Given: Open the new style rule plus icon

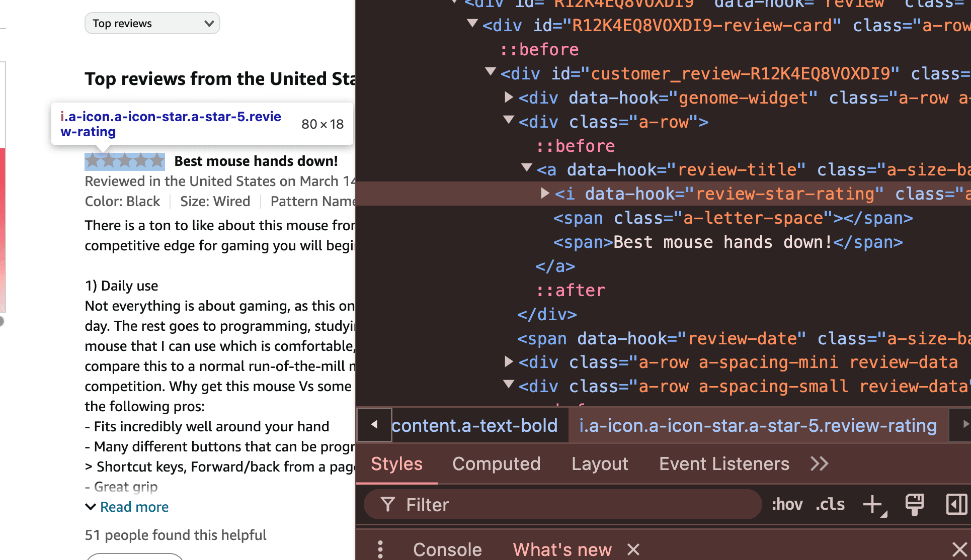Looking at the screenshot, I should click(874, 504).
